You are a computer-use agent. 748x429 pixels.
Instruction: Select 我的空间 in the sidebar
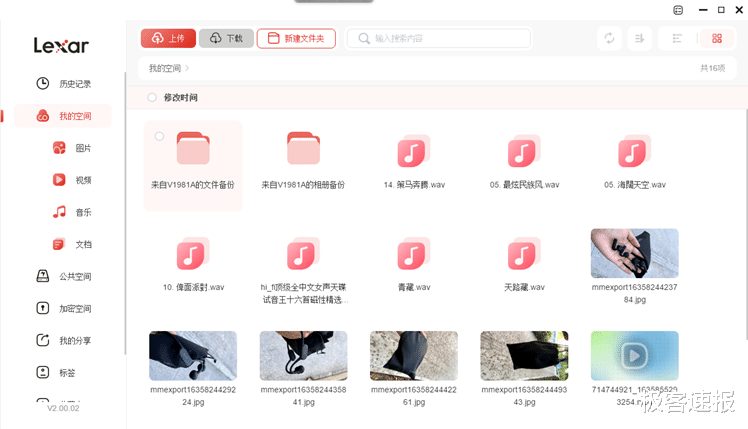[x=63, y=116]
